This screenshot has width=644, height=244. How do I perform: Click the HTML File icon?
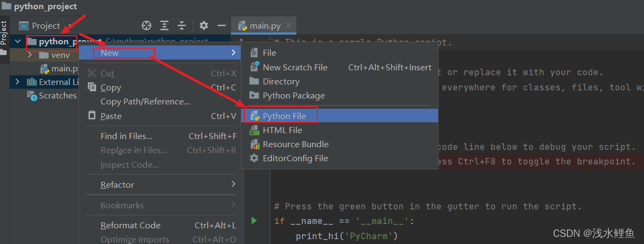point(255,130)
